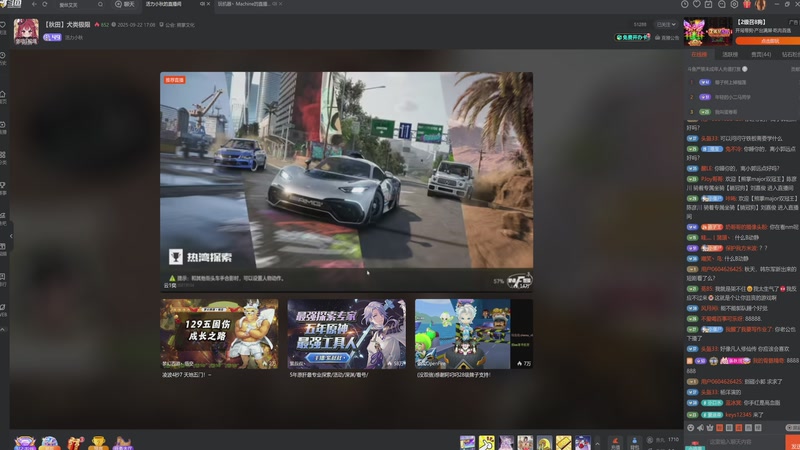Open the bottom-left horse activity icon
This screenshot has height=450, width=800.
coord(123,442)
